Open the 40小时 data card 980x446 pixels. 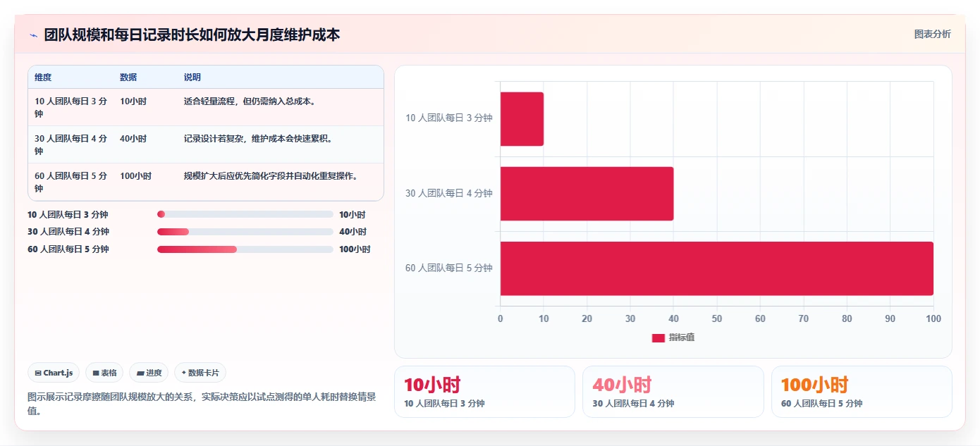[673, 392]
